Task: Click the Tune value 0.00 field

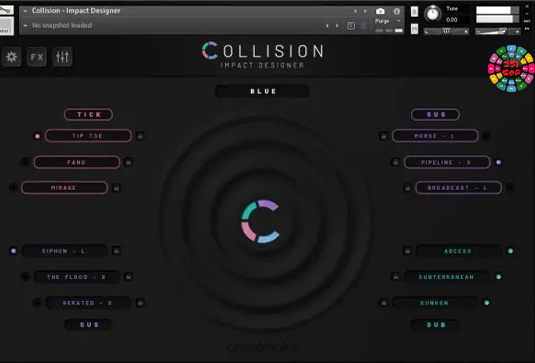Action: point(452,20)
